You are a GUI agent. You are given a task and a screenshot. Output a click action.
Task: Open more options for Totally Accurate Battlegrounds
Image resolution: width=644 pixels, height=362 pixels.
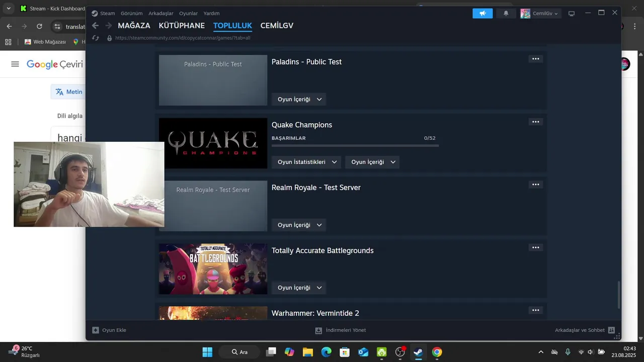point(535,247)
